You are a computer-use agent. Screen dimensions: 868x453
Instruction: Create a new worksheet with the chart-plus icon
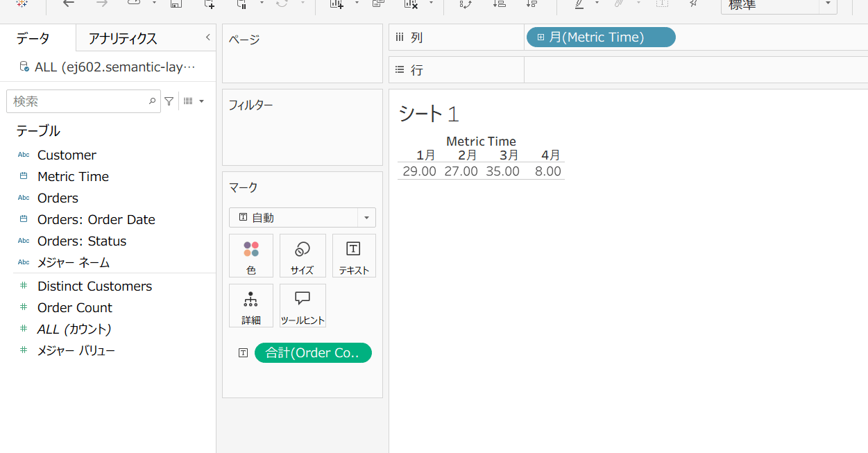337,3
